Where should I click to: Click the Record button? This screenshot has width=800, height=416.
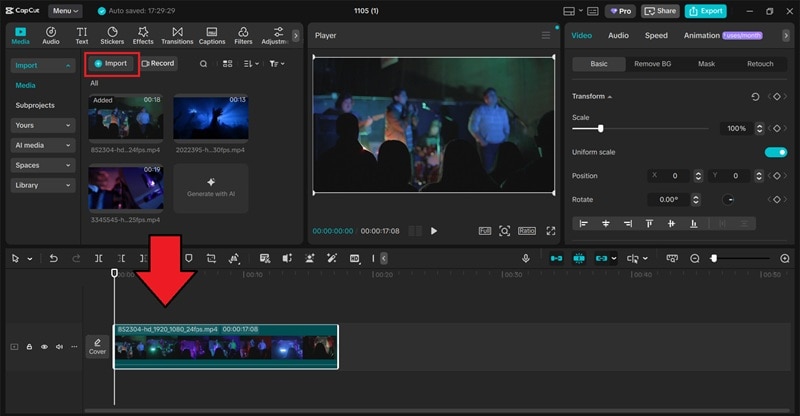pyautogui.click(x=159, y=63)
